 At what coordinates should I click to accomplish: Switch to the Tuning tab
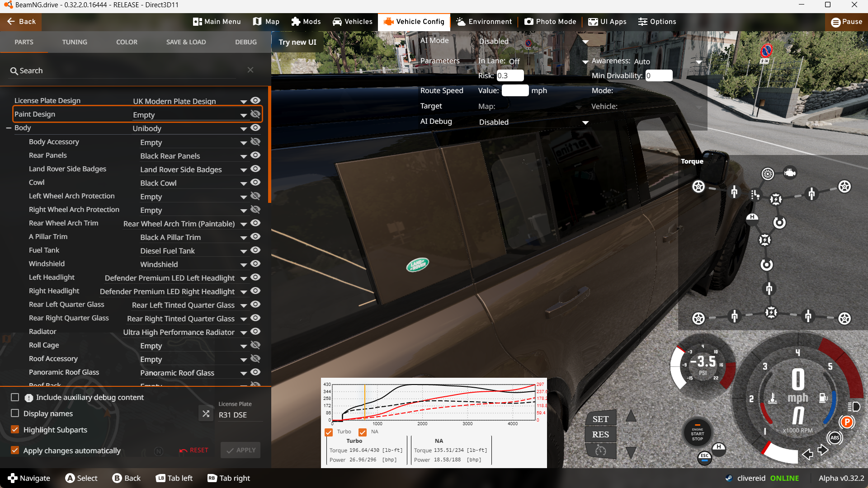coord(75,42)
